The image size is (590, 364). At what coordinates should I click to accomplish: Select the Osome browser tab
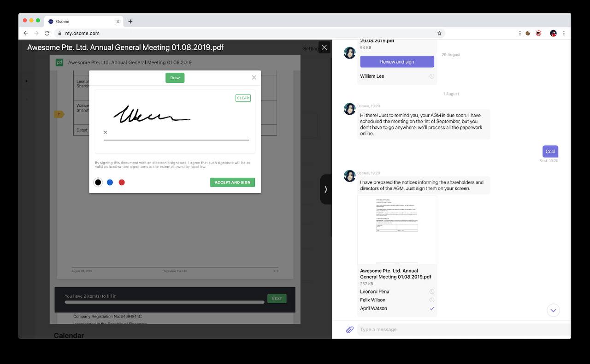point(84,21)
